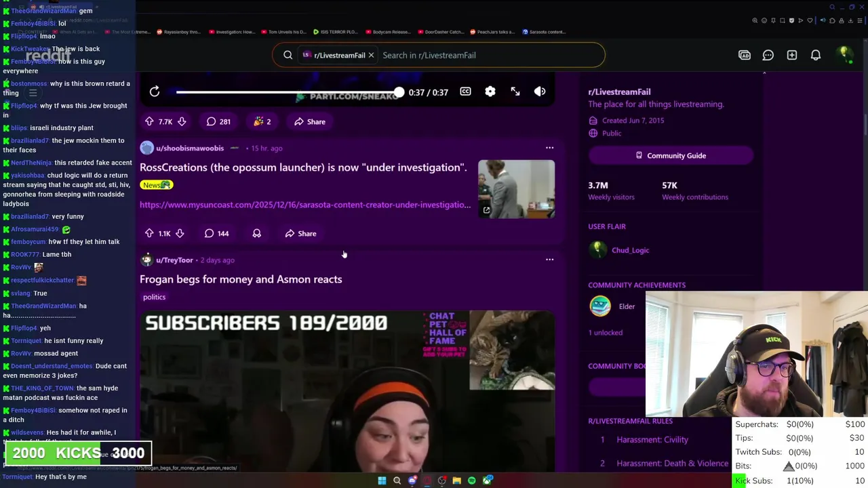
Task: Open the 'Bodycam Release...' bookmark
Action: tap(388, 32)
